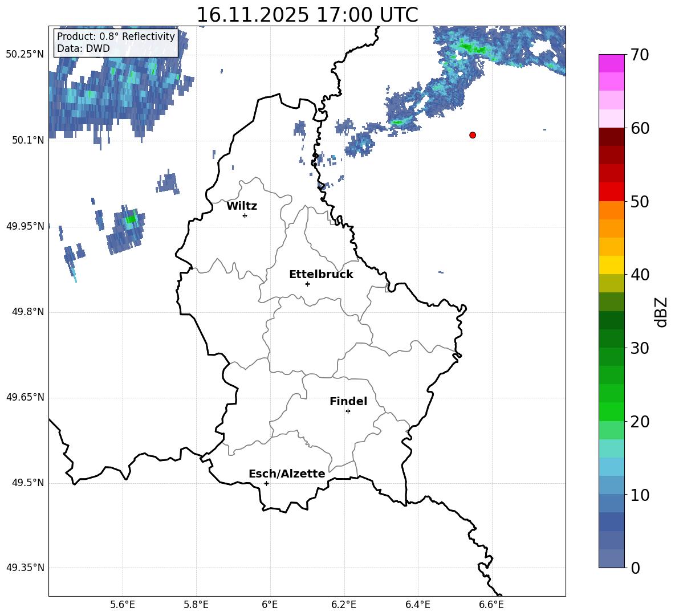The image size is (675, 616).
Task: Click the 49.5°N latitude label
Action: tap(28, 483)
